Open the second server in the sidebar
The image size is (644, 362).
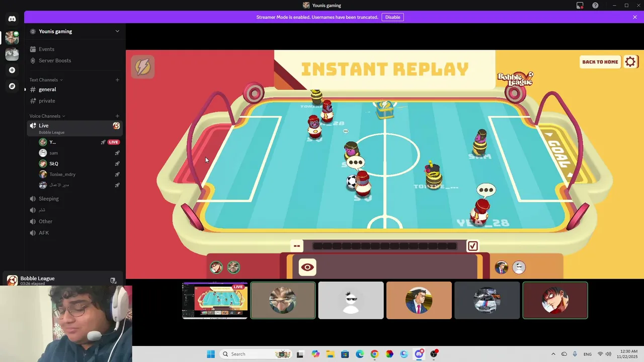12,54
